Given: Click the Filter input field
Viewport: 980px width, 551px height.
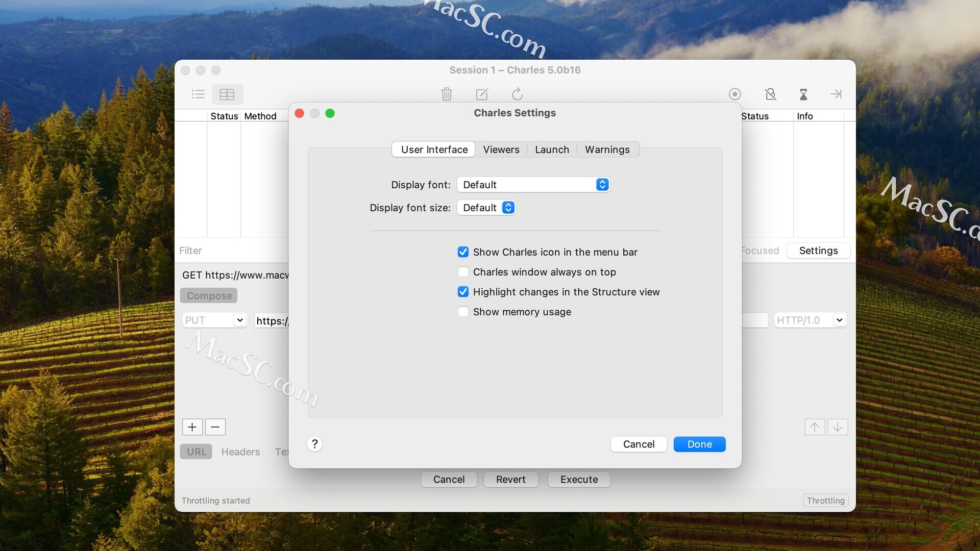Looking at the screenshot, I should 233,251.
